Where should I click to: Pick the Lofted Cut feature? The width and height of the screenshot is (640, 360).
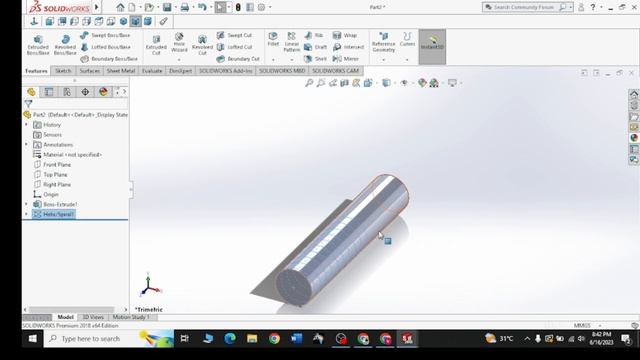coord(234,47)
